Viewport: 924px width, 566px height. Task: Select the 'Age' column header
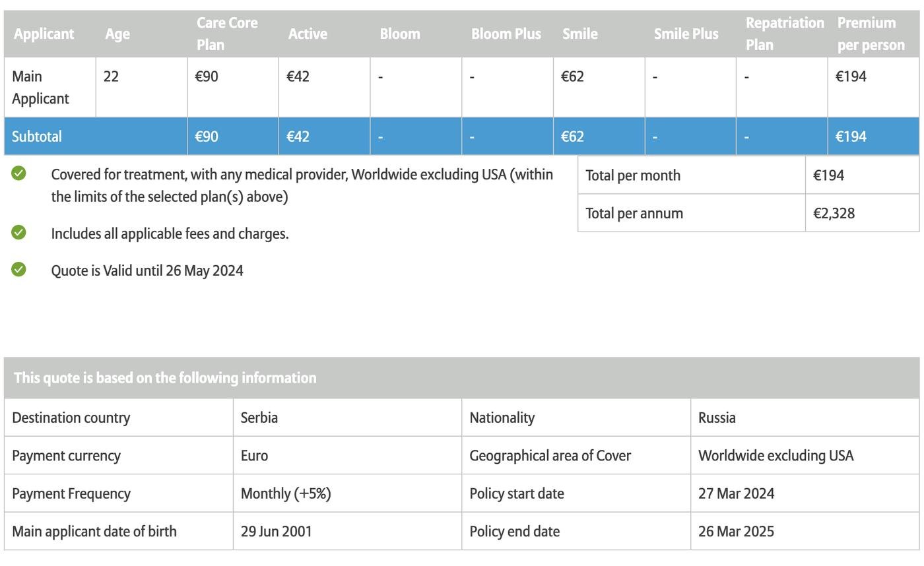click(x=117, y=34)
